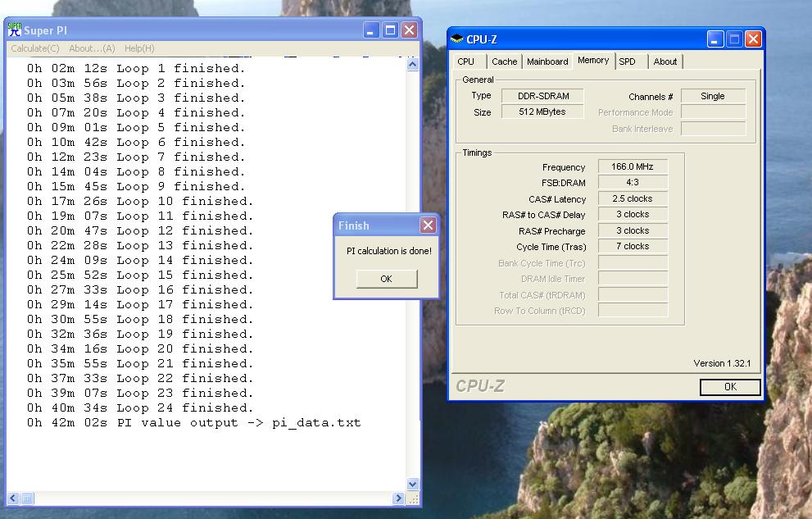
Task: Confirm the Finish dialog with OK
Action: tap(386, 279)
